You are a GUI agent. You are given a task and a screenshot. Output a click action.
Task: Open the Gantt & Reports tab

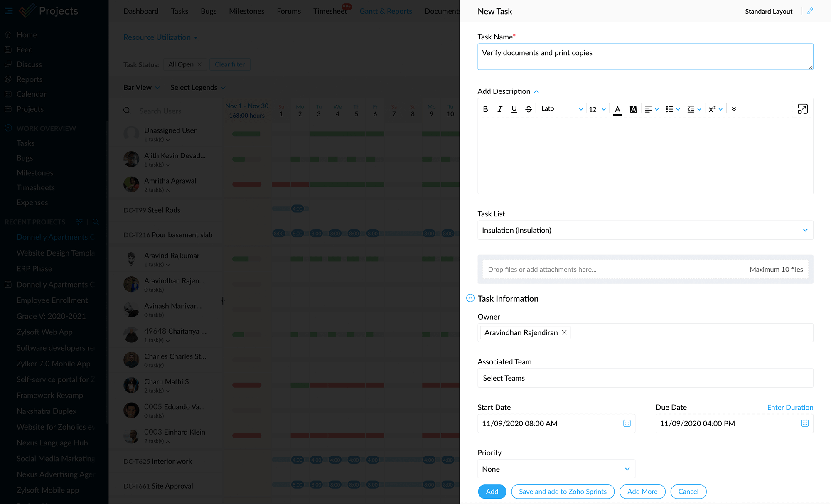tap(386, 11)
